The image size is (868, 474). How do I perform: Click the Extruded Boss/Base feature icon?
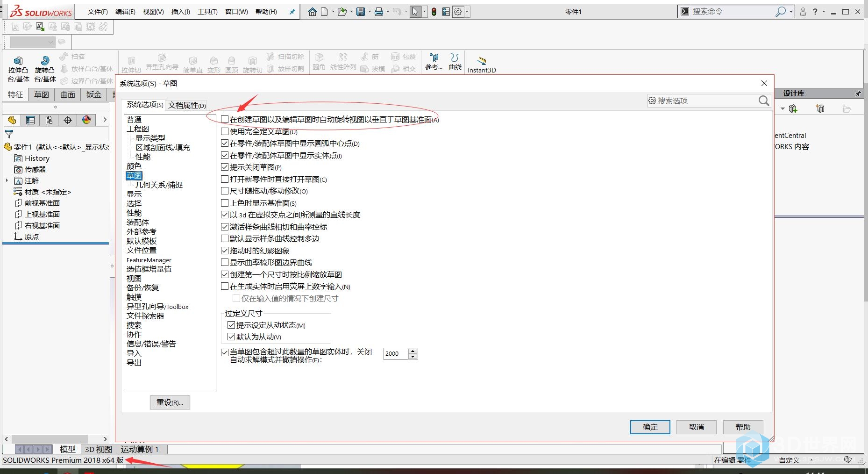click(x=18, y=61)
